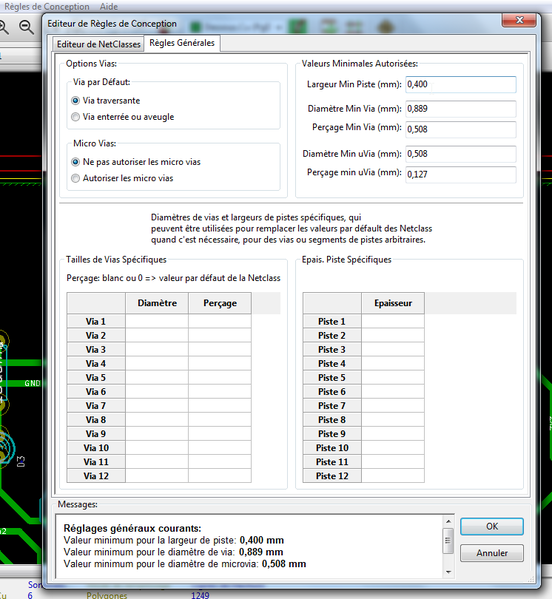Viewport: 552px width, 599px height.
Task: Click the 0,508 mm microvia diameter message
Action: [284, 564]
